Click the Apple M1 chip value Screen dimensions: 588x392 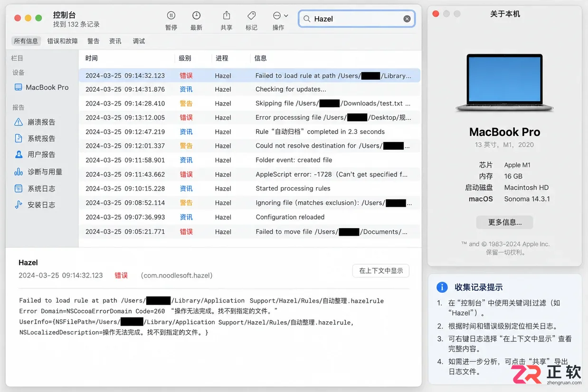pos(517,165)
